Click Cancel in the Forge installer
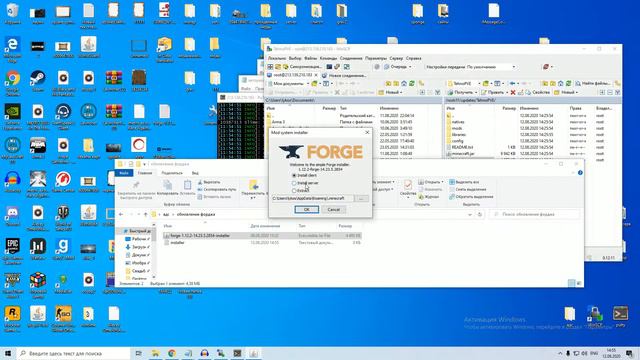 coord(333,209)
